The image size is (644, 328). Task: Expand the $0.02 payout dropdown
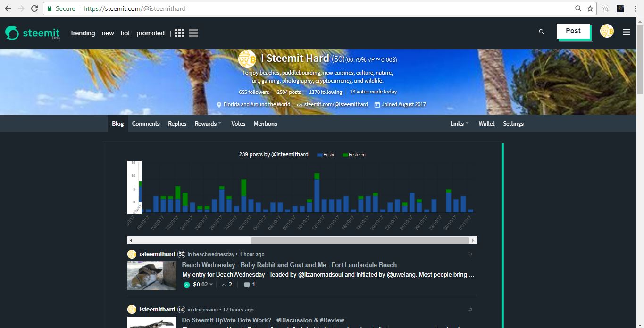pos(203,285)
